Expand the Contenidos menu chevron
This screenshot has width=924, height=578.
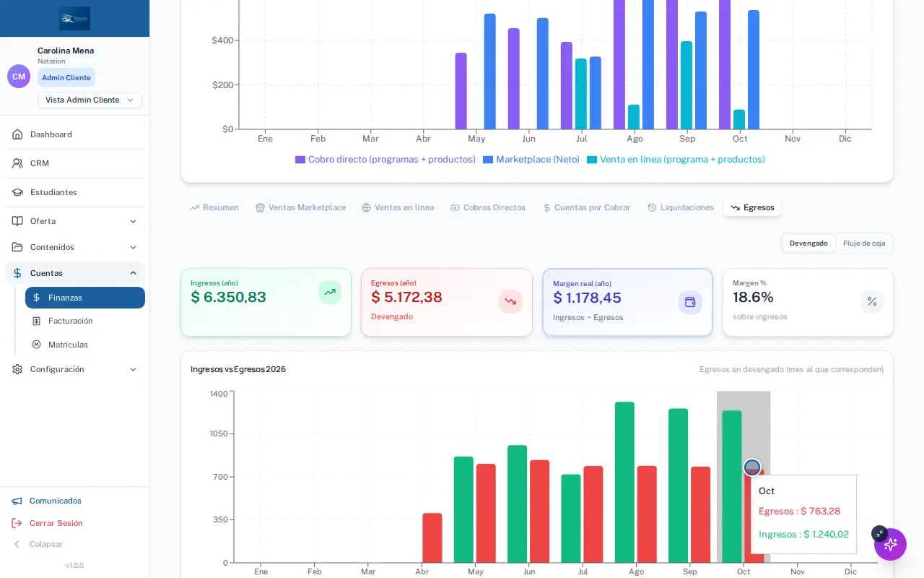[x=133, y=247]
